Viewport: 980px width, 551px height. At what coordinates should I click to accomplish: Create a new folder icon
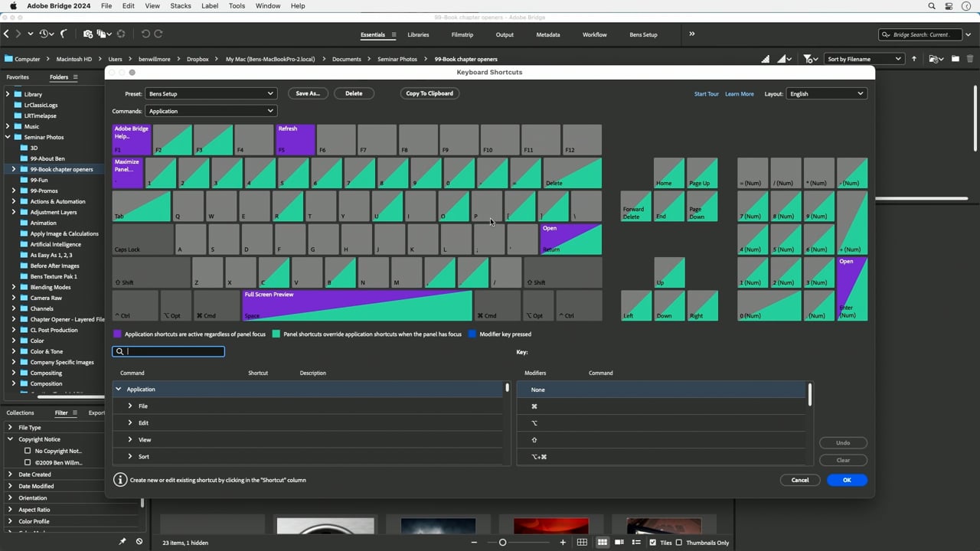[x=955, y=59]
